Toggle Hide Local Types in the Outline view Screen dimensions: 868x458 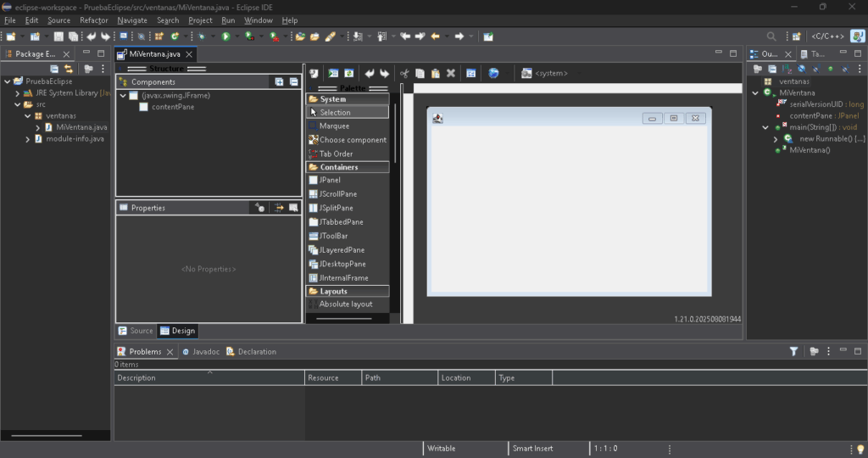click(x=845, y=69)
